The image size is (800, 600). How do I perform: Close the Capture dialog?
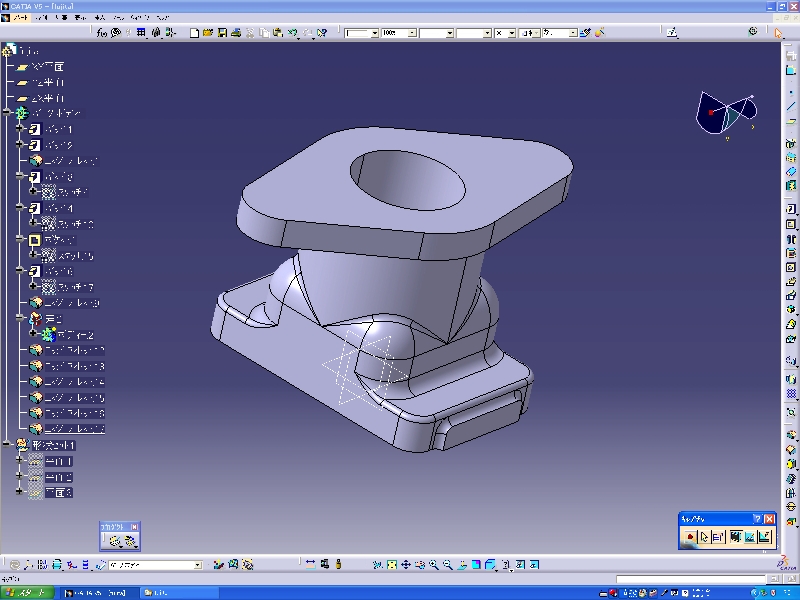pos(769,519)
